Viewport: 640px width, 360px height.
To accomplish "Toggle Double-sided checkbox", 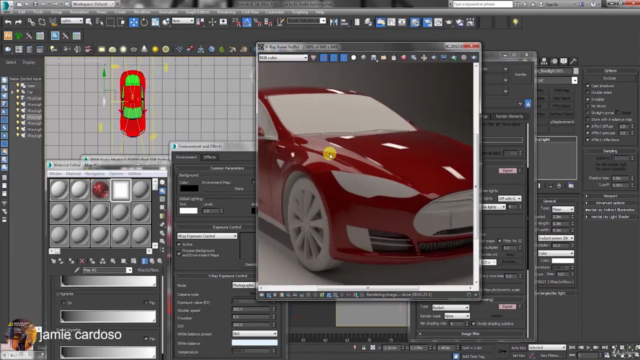I will point(588,92).
